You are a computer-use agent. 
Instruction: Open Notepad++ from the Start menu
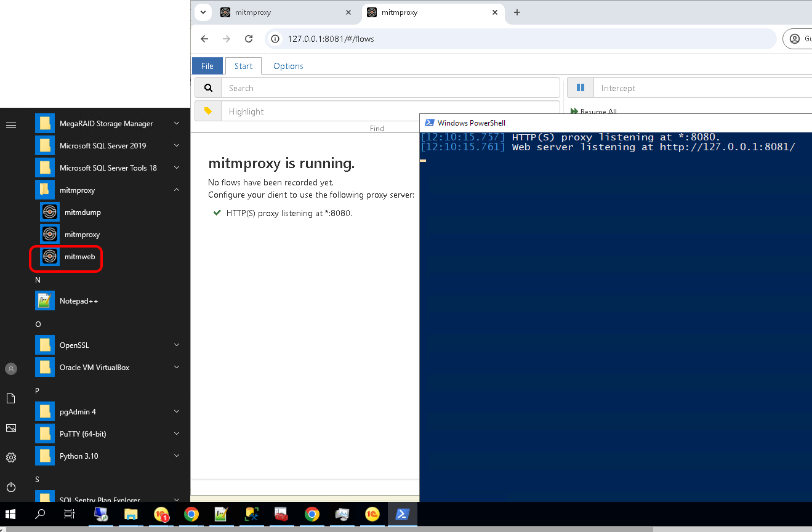68,301
